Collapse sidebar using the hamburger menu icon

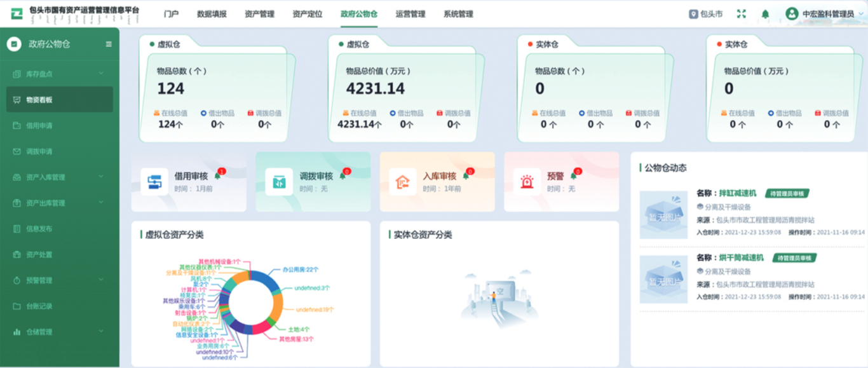click(x=109, y=44)
